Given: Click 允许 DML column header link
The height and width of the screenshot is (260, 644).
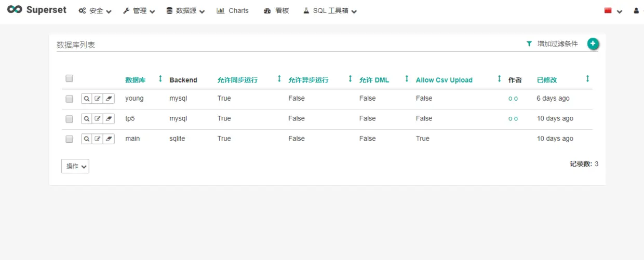Looking at the screenshot, I should tap(374, 80).
